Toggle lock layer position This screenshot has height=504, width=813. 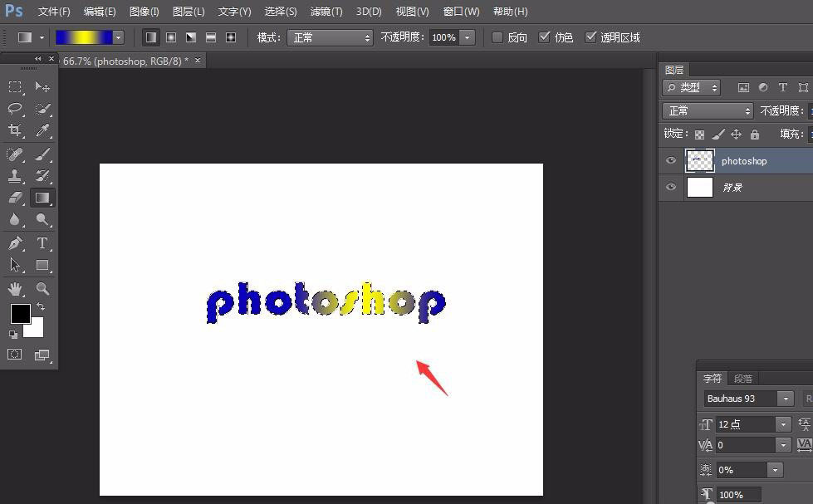point(737,135)
